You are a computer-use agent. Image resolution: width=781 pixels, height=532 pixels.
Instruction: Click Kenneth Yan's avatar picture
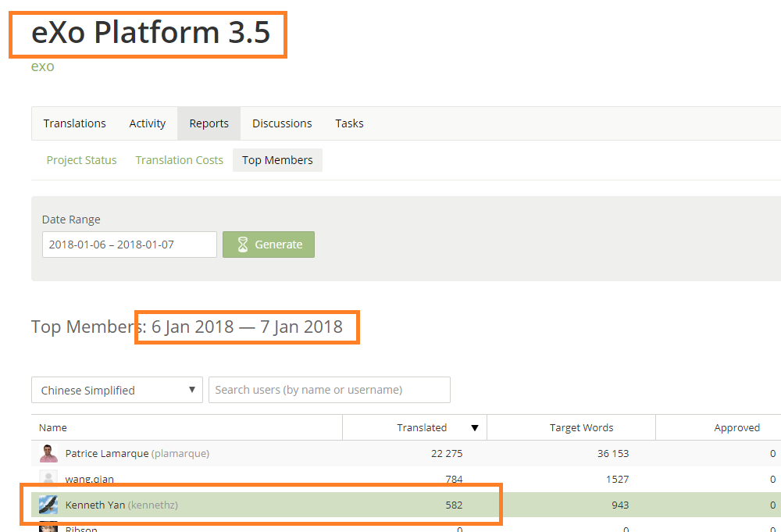coord(48,505)
